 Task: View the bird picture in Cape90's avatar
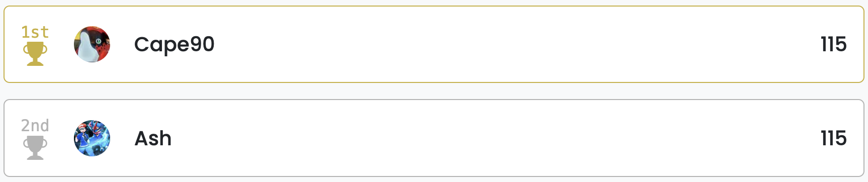92,44
